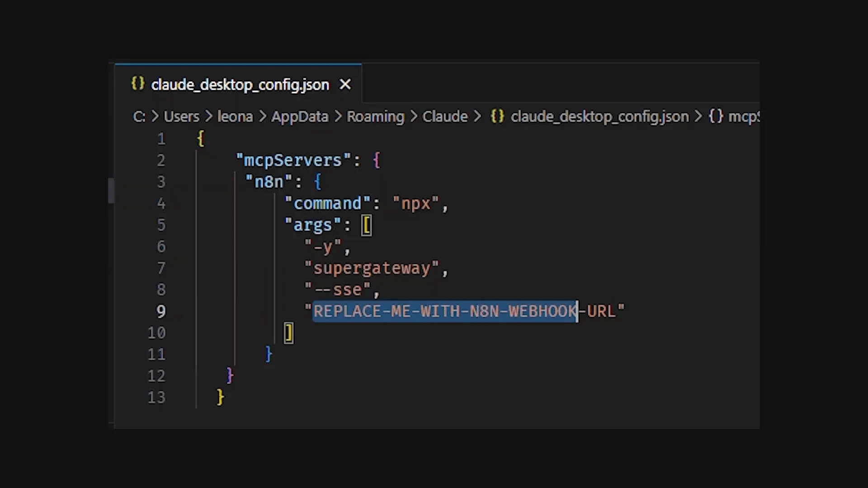Click the -URL ending of line 9
The image size is (868, 488).
pyautogui.click(x=597, y=311)
